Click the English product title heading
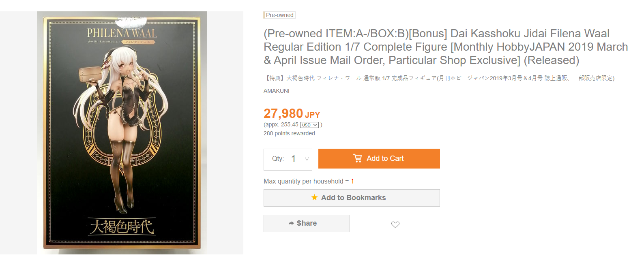This screenshot has width=644, height=269. point(445,47)
